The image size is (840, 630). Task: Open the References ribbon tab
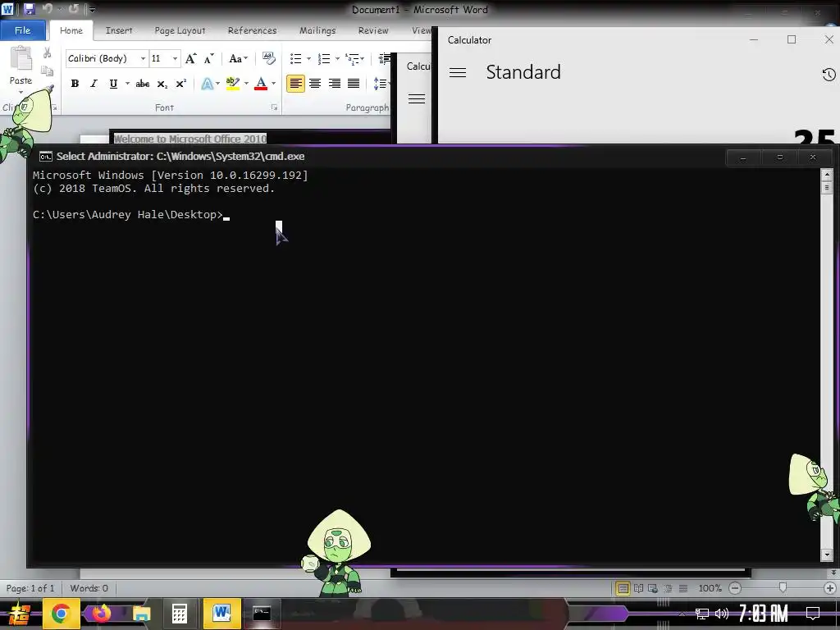coord(253,30)
